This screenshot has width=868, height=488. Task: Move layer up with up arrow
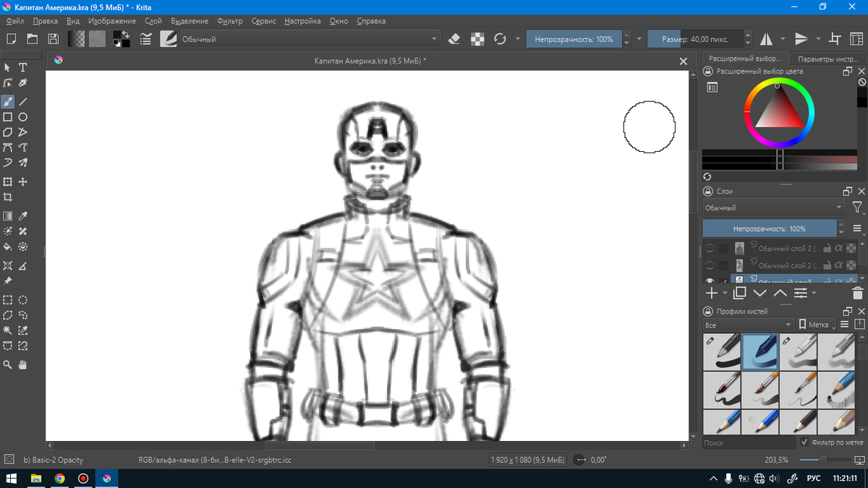coord(780,293)
